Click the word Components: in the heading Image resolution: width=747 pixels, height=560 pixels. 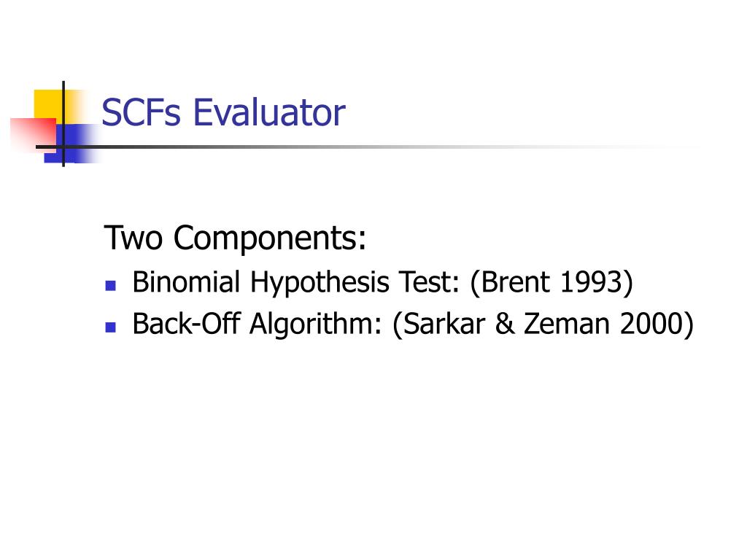coord(270,238)
